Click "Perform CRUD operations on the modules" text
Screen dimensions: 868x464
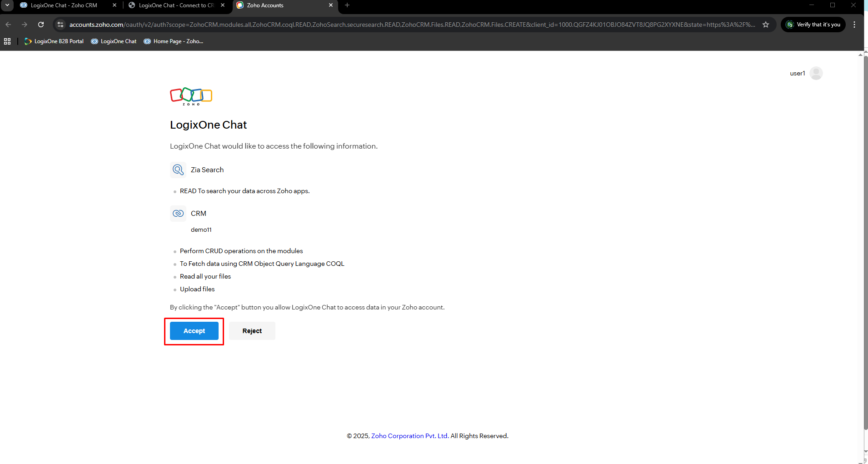(x=241, y=251)
